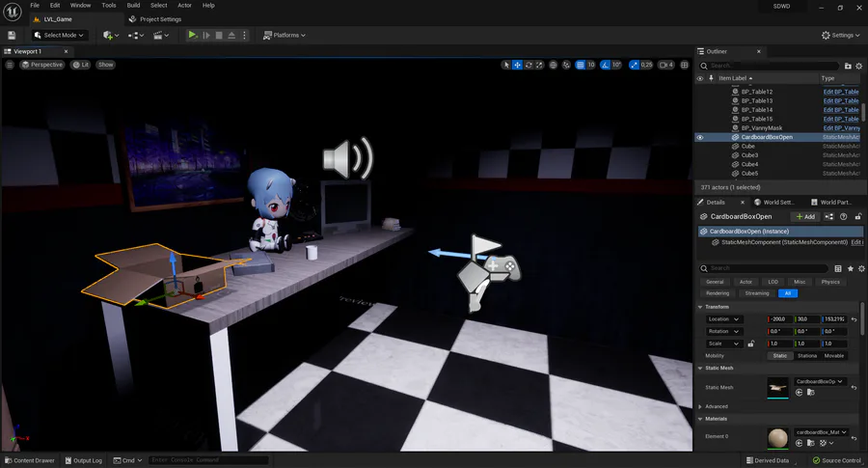The image size is (868, 468).
Task: Open the Blueprints toolbar dropdown
Action: 136,35
